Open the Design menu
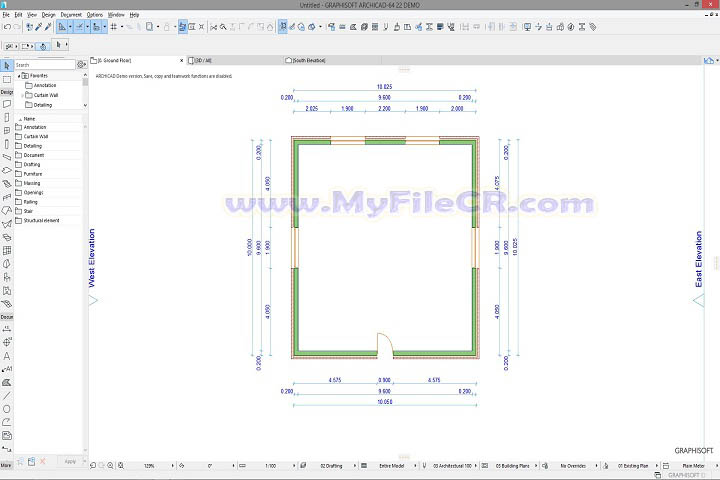720x480 pixels. [x=48, y=15]
